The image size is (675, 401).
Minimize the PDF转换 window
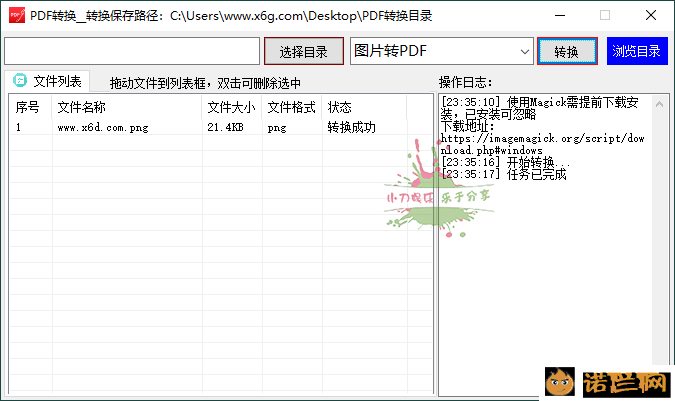tap(560, 15)
